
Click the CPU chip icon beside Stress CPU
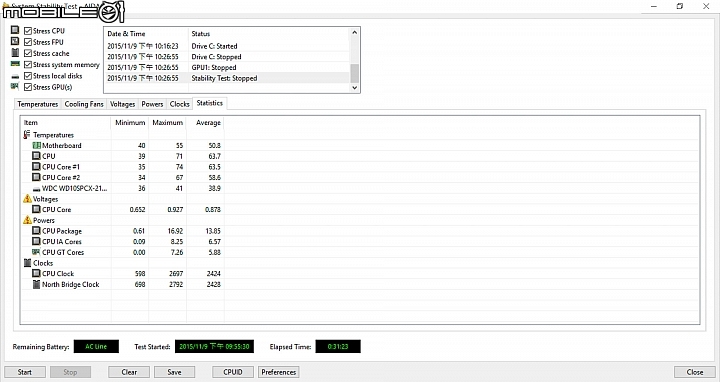pos(15,30)
